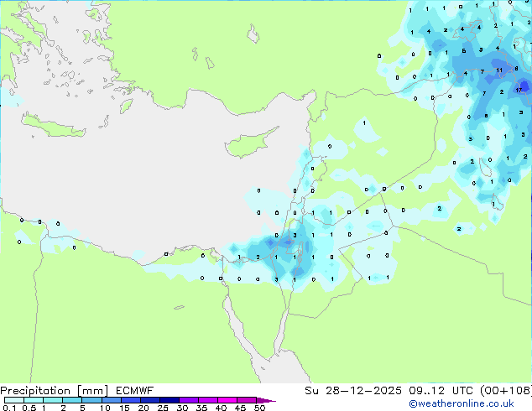The image size is (532, 411).
Task: Open the weatheronline.co.uk copyright link
Action: coord(462,403)
